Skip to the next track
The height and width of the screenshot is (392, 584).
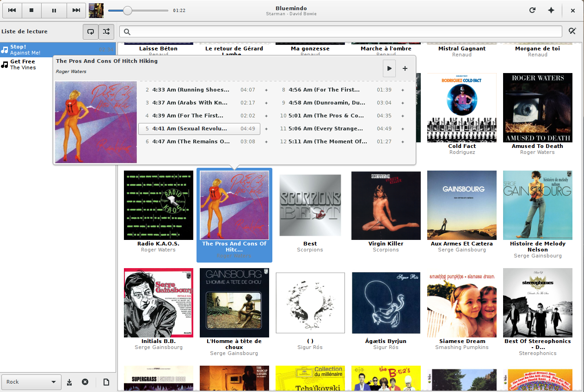[x=75, y=10]
